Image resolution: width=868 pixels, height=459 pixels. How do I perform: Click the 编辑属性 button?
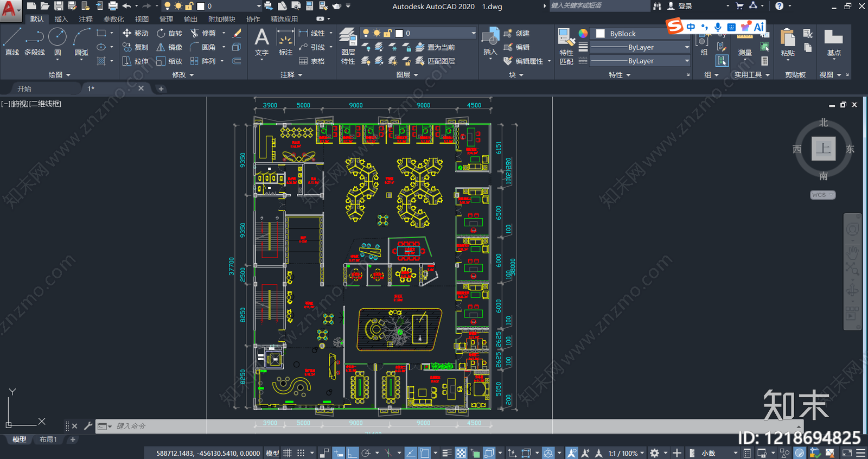[x=524, y=61]
